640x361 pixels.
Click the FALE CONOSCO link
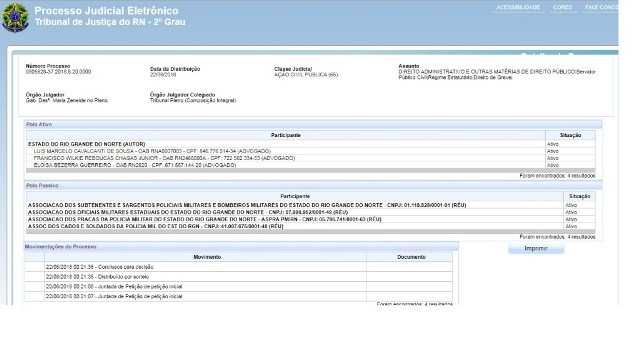[601, 7]
